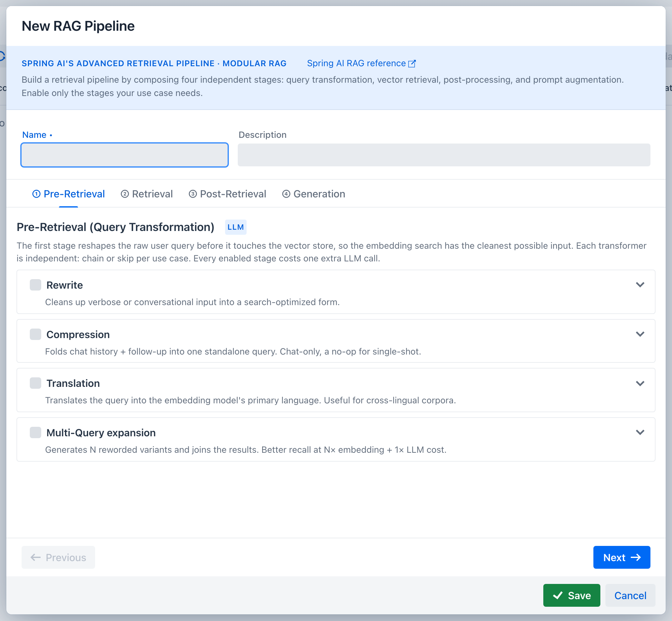Click into the Description field

[x=444, y=155]
